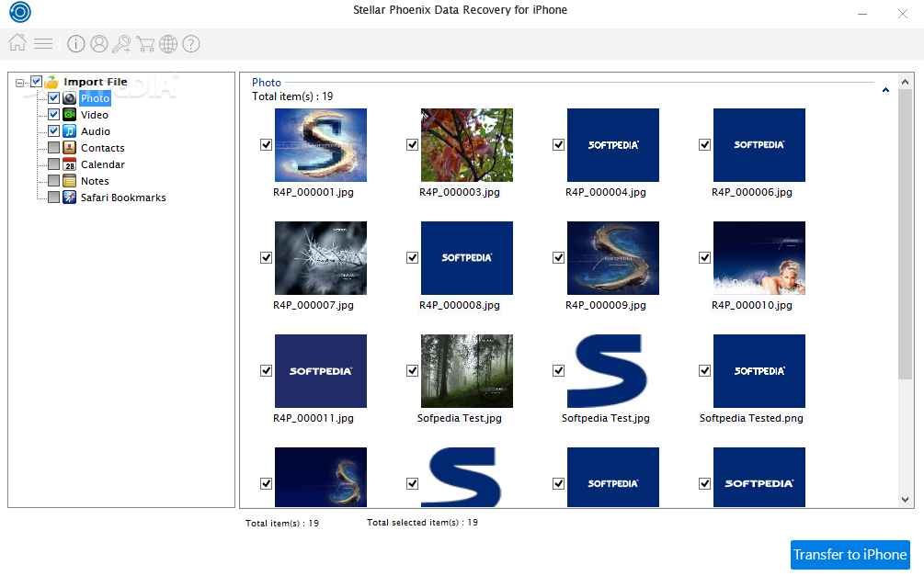The image size is (924, 576).
Task: Click scrollbar up arrow in photo pane
Action: coord(905,82)
